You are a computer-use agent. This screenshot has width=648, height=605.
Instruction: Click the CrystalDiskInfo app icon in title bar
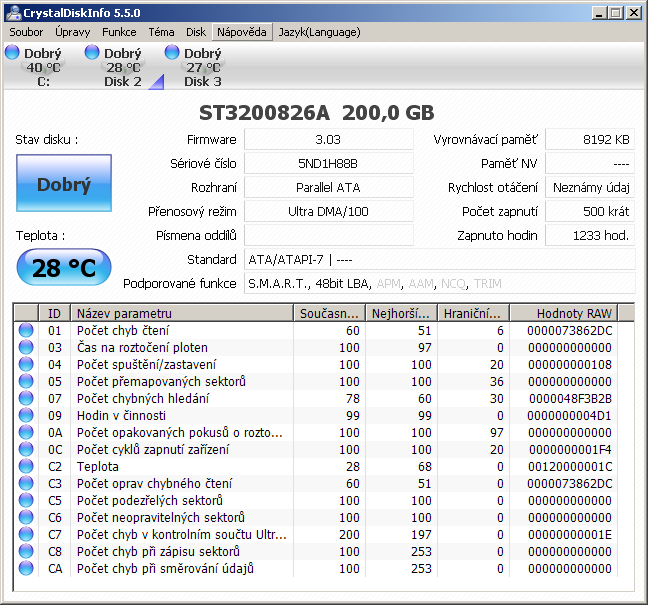(x=13, y=13)
